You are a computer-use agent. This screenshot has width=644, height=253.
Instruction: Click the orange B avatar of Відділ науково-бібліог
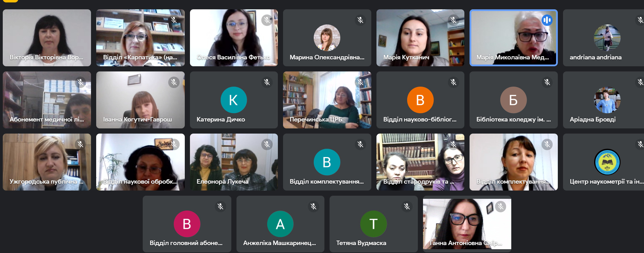420,100
